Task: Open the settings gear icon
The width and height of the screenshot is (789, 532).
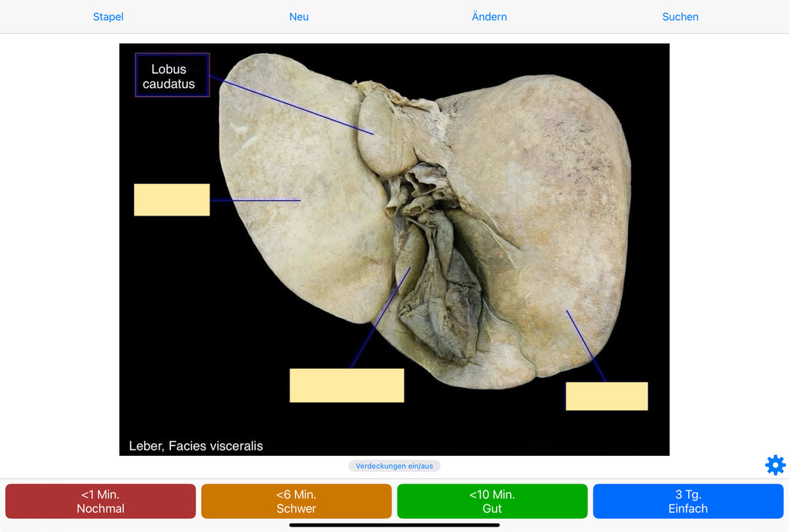Action: point(774,465)
